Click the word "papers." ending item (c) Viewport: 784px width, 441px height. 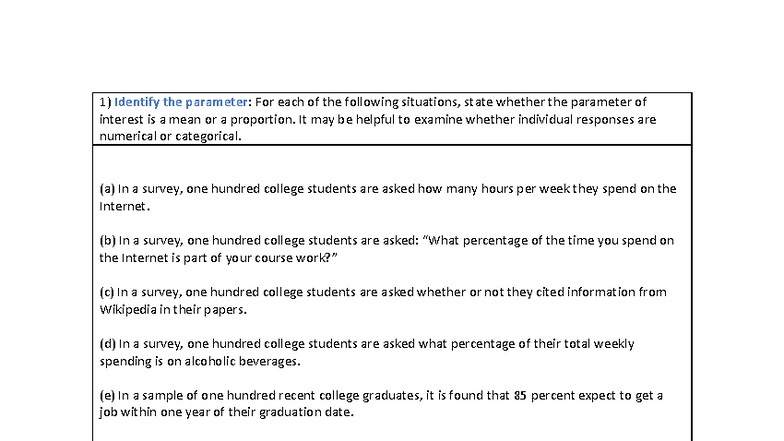tap(226, 309)
